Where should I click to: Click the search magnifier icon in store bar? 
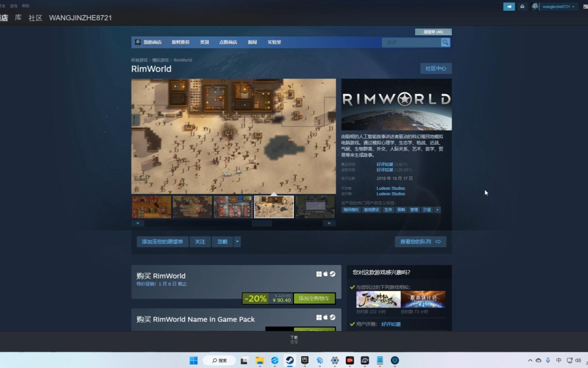pyautogui.click(x=445, y=42)
